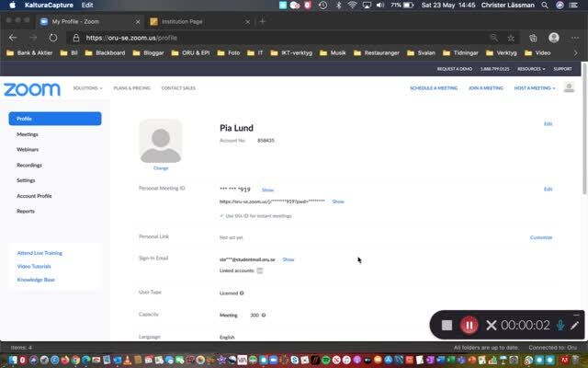The height and width of the screenshot is (368, 588).
Task: Open Account Profile in the sidebar
Action: pos(34,196)
